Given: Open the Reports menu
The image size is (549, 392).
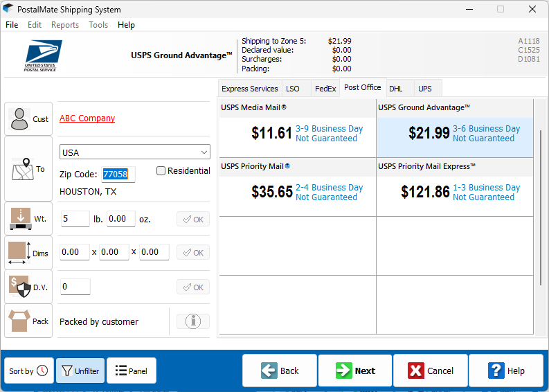Looking at the screenshot, I should point(65,25).
